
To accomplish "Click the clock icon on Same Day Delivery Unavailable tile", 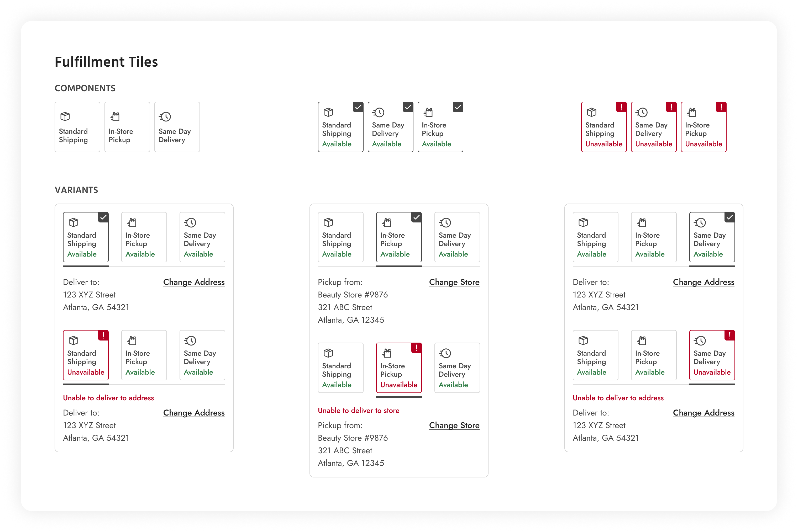I will (x=642, y=112).
